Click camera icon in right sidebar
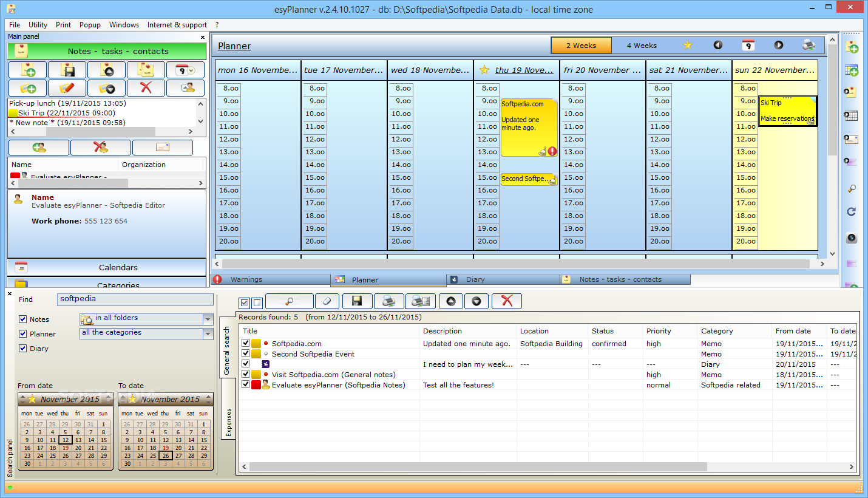The height and width of the screenshot is (498, 868). pyautogui.click(x=852, y=237)
